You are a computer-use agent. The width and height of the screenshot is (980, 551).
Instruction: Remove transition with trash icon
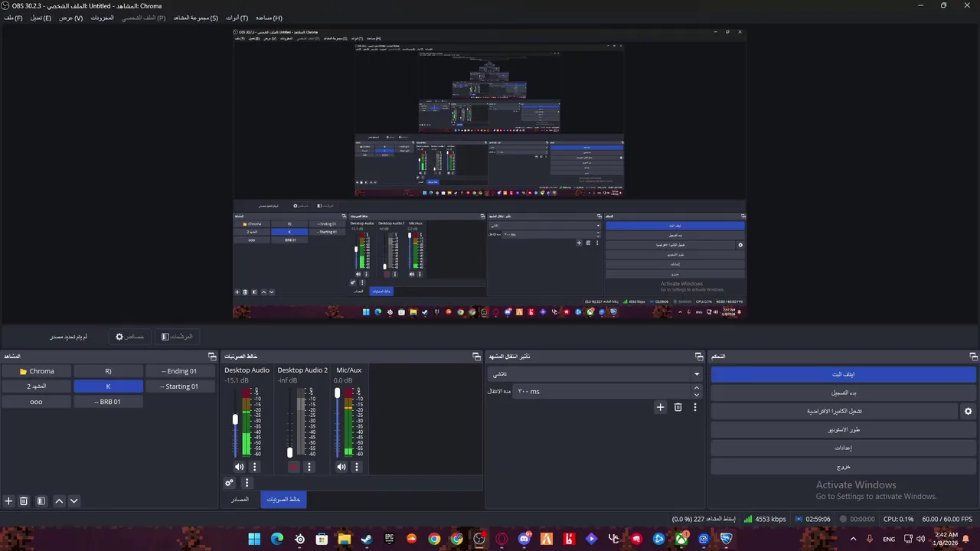(678, 407)
